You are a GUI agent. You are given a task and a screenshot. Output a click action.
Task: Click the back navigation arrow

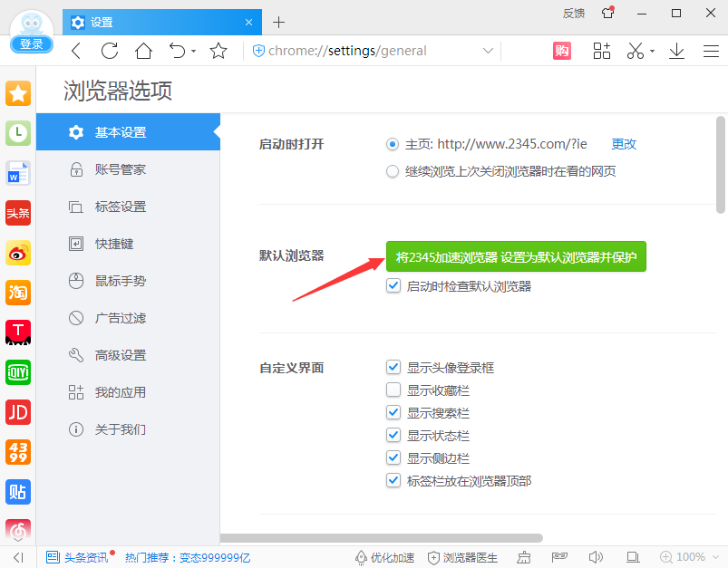pyautogui.click(x=76, y=51)
